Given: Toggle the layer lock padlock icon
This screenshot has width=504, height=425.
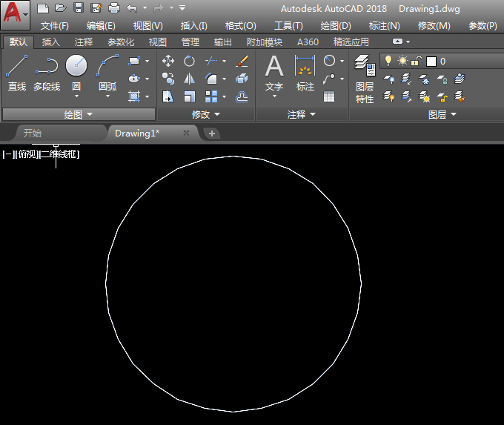Looking at the screenshot, I should coord(417,61).
